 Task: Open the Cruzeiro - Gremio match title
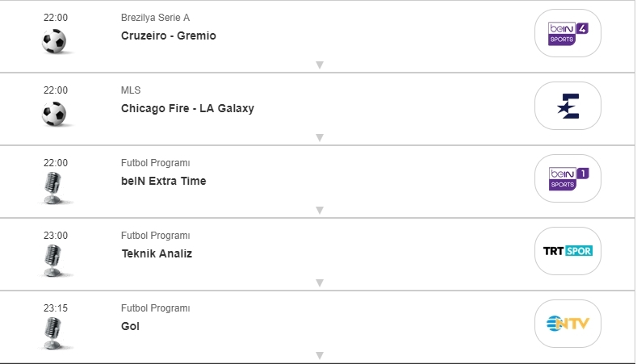click(169, 36)
